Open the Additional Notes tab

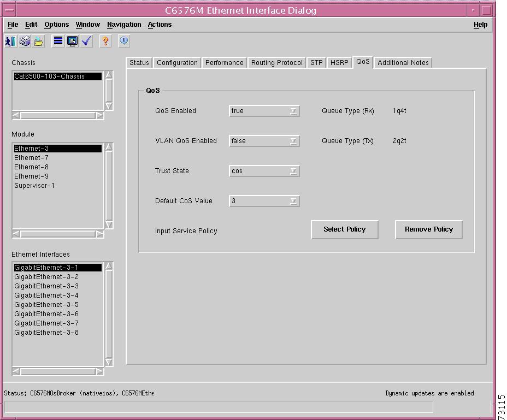click(403, 63)
